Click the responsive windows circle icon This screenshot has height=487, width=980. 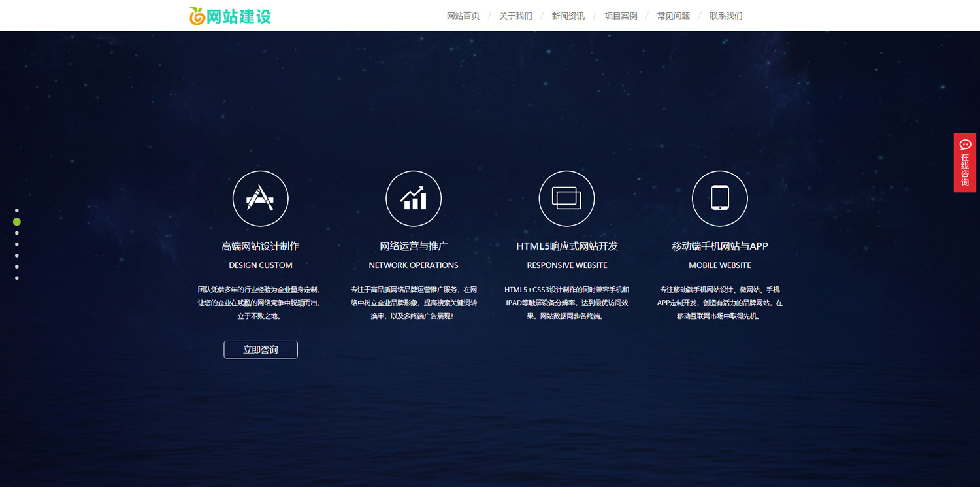566,198
